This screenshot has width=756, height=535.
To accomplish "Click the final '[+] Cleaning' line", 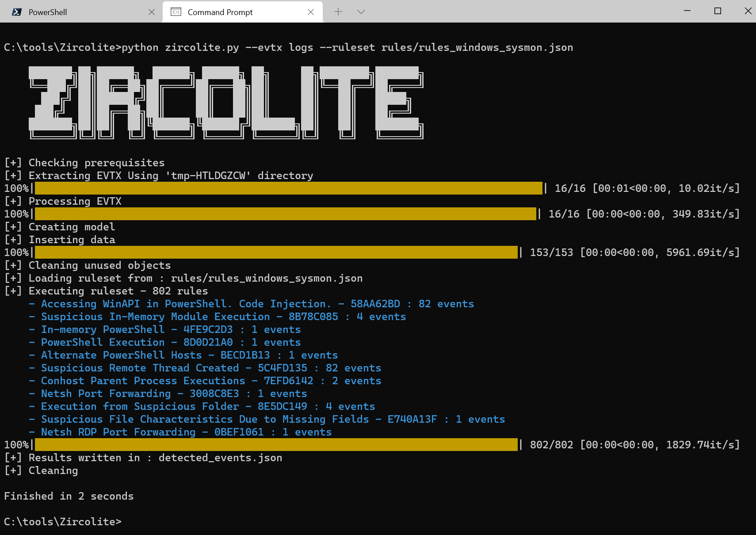I will (41, 470).
